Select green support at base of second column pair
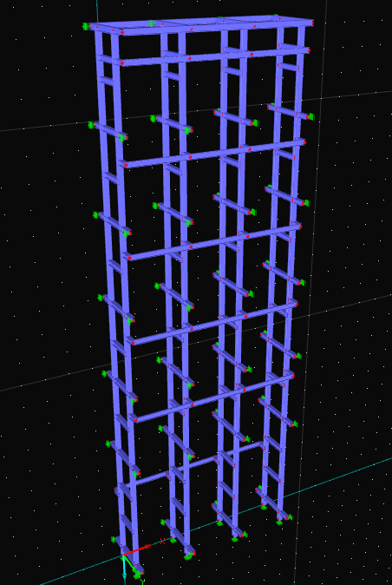 pos(188,557)
